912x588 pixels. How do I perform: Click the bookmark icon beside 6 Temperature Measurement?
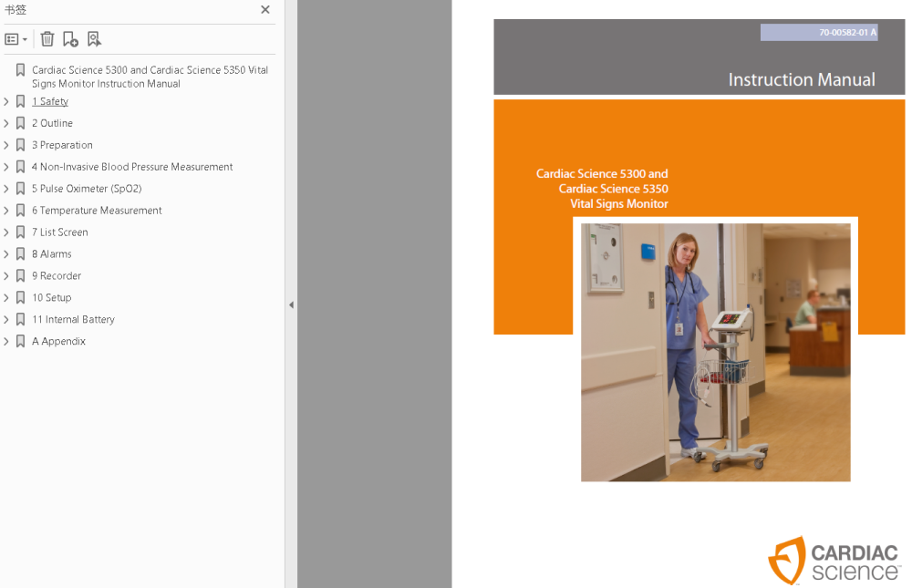[x=20, y=211]
